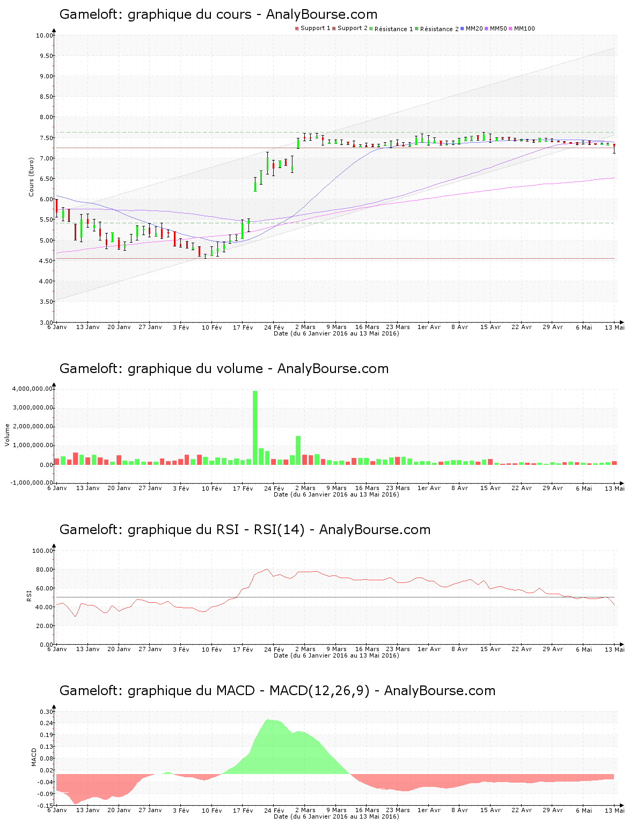Select the "Résistance 1" legend label
The width and height of the screenshot is (644, 832).
394,29
